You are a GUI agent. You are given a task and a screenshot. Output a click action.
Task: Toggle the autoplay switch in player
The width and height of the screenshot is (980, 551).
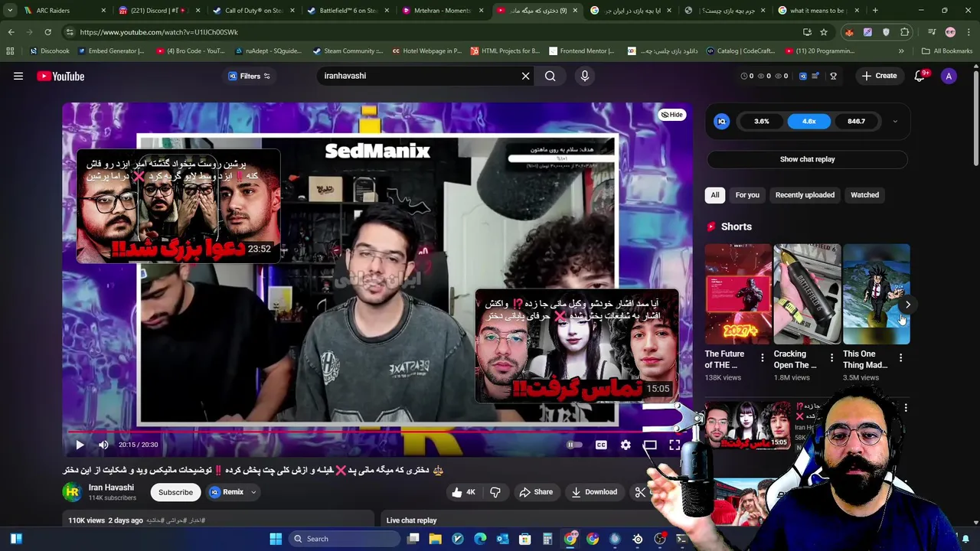573,445
